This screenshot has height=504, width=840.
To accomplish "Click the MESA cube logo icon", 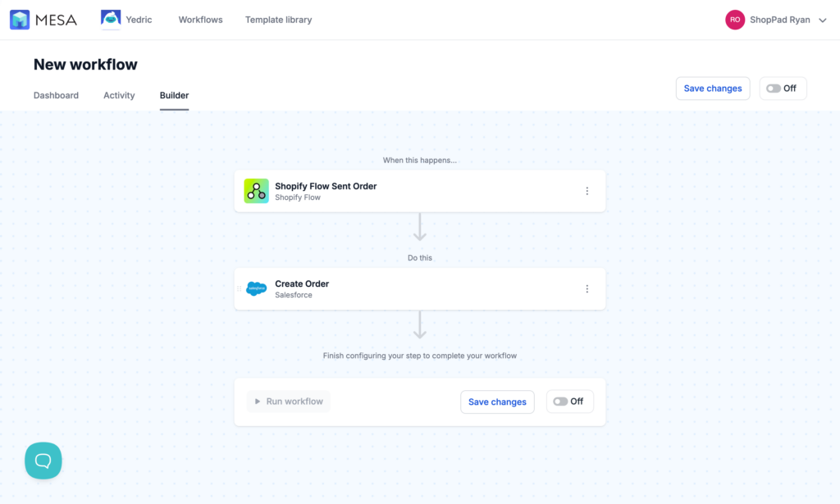I will [x=20, y=20].
